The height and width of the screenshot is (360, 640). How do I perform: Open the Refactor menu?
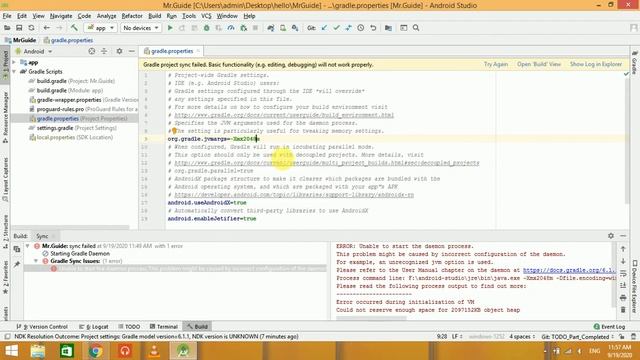[132, 16]
